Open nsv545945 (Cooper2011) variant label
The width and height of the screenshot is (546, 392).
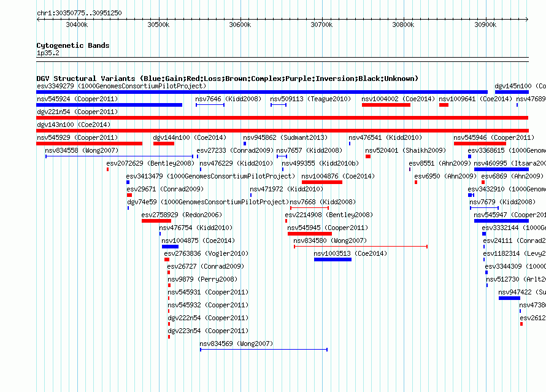pyautogui.click(x=328, y=228)
